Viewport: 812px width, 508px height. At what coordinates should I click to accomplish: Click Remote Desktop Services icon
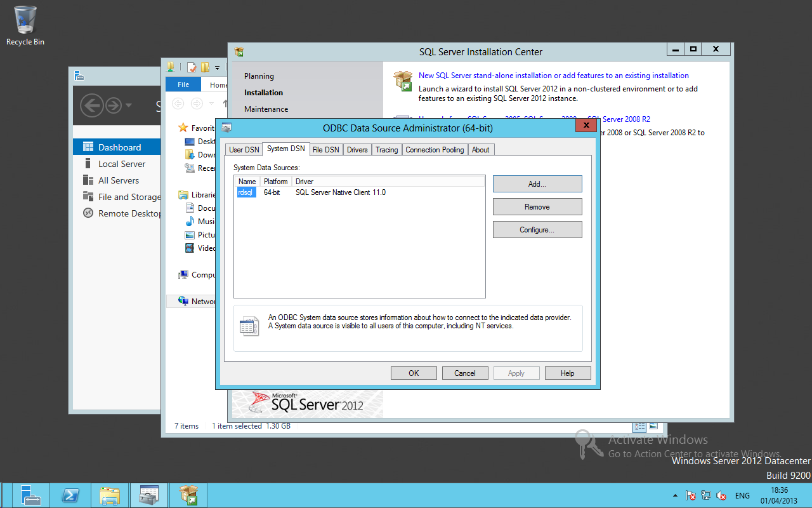click(88, 213)
